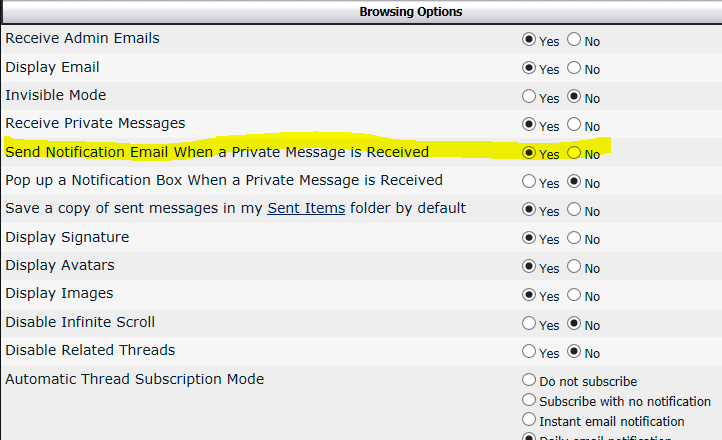Select No for Invisible Mode
Image resolution: width=722 pixels, height=440 pixels.
[574, 97]
